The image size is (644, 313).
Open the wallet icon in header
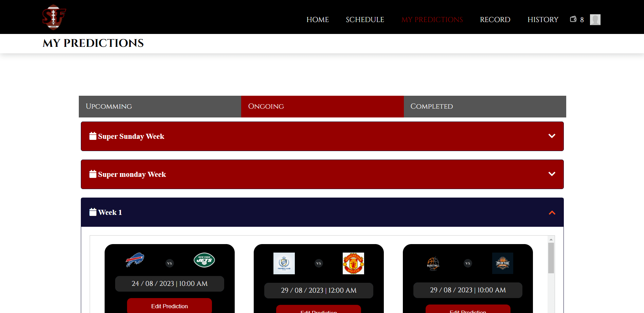(573, 19)
